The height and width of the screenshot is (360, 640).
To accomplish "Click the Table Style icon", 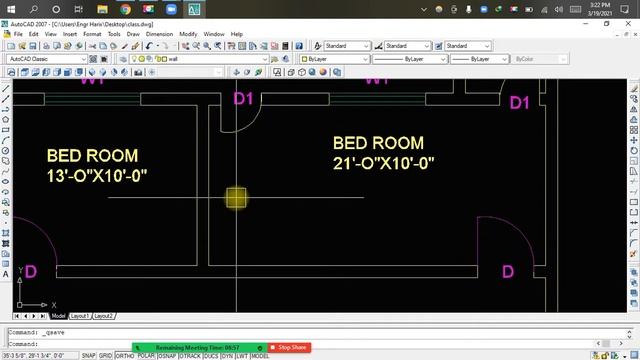I will pos(439,46).
